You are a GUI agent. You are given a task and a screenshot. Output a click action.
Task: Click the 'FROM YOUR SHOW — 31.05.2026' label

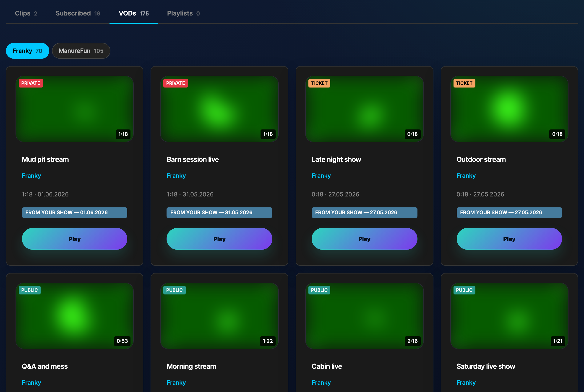(219, 212)
